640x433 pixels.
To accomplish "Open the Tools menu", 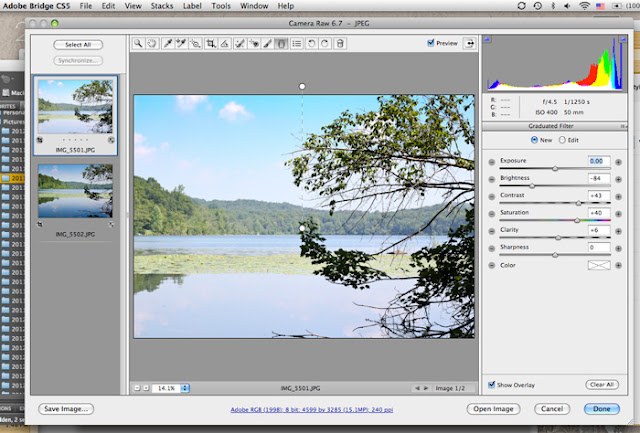I will coord(221,6).
